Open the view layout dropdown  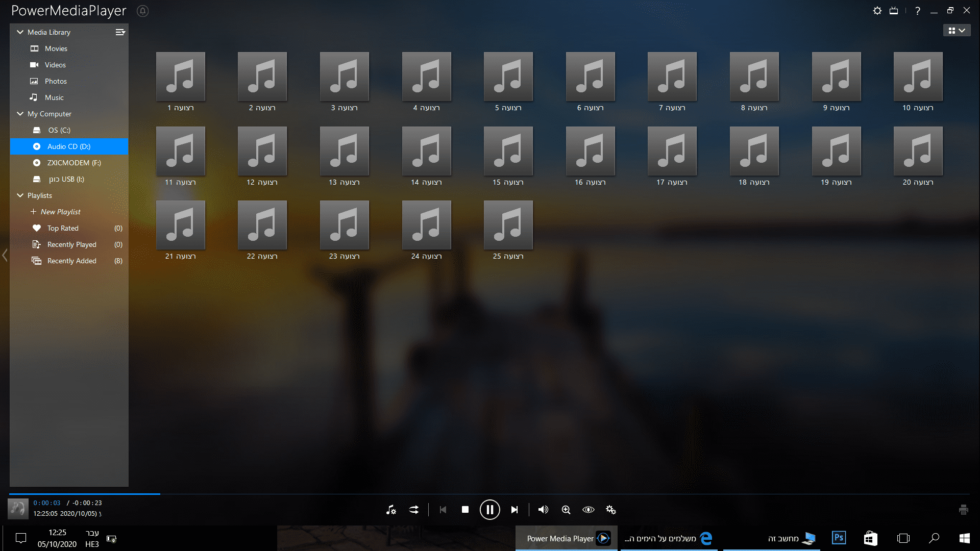coord(957,31)
